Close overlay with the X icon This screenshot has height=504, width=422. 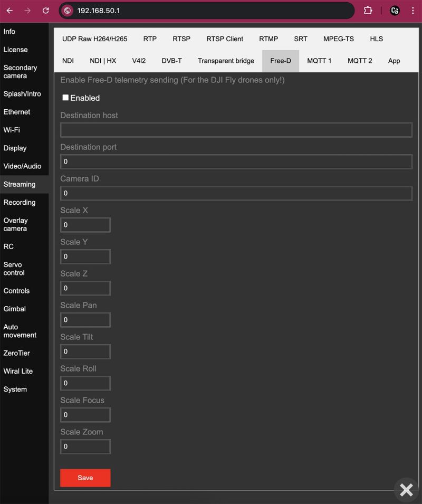[406, 490]
